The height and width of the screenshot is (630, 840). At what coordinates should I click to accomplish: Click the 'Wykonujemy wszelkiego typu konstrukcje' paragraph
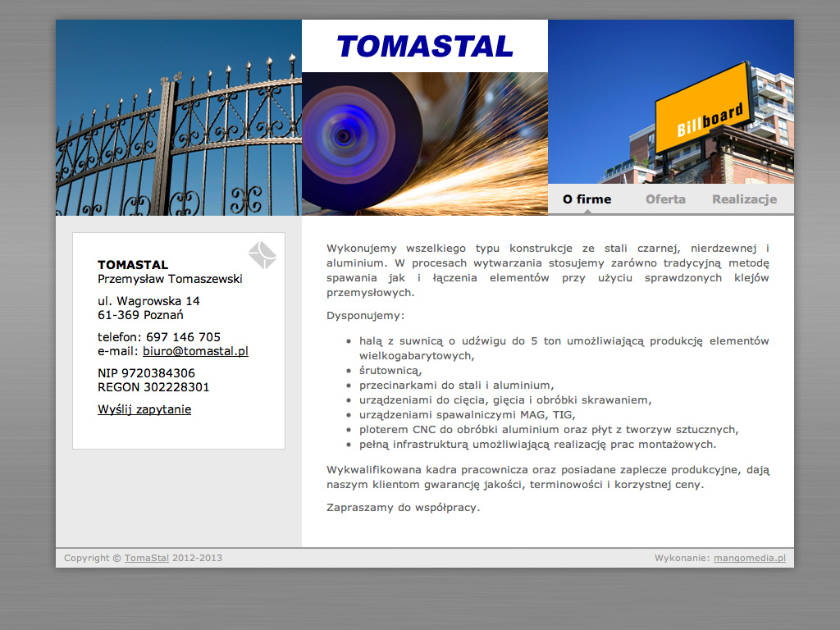coord(548,271)
